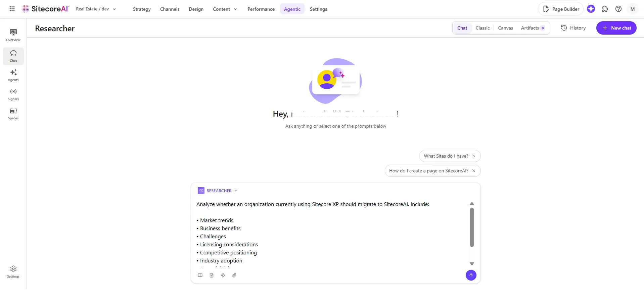Open the top navigation Settings menu
644x291 pixels.
pyautogui.click(x=318, y=9)
